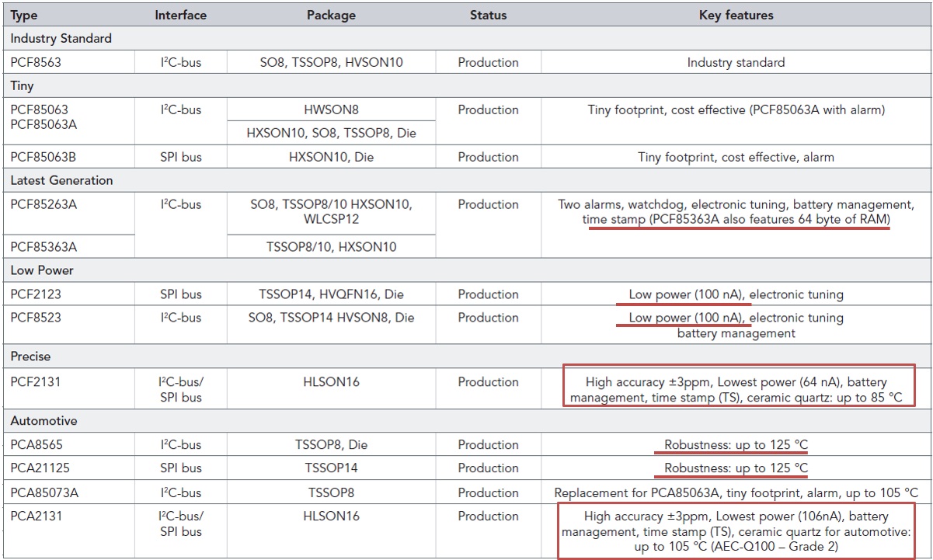
Task: Click the red-boxed PCF2131 key features text
Action: (x=736, y=389)
